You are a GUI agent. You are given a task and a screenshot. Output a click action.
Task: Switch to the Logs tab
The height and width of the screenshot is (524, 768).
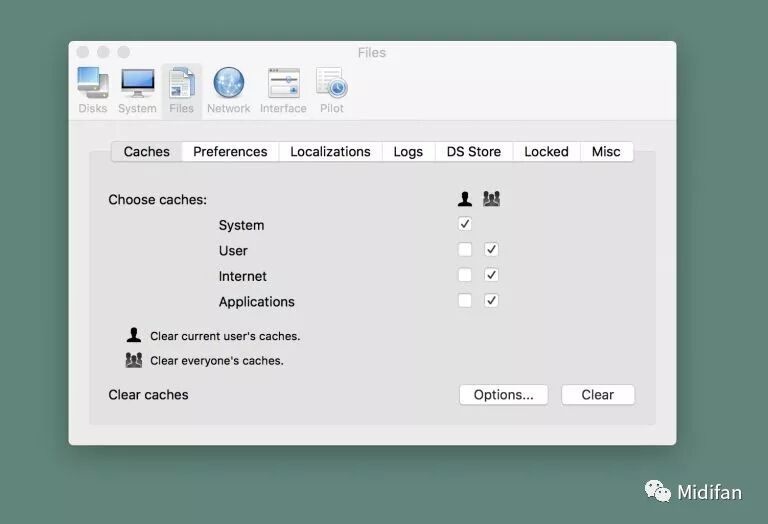[408, 152]
